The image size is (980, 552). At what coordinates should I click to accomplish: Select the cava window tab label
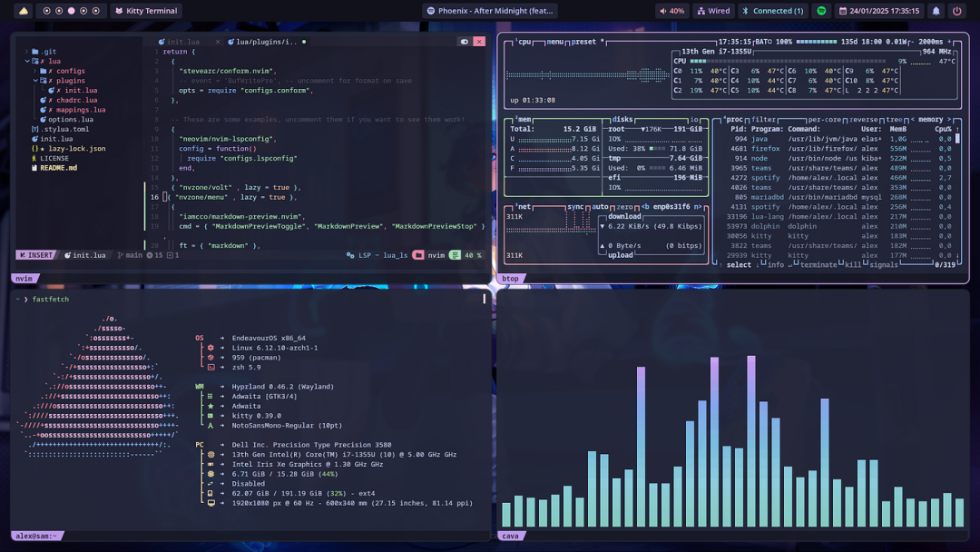(x=510, y=536)
